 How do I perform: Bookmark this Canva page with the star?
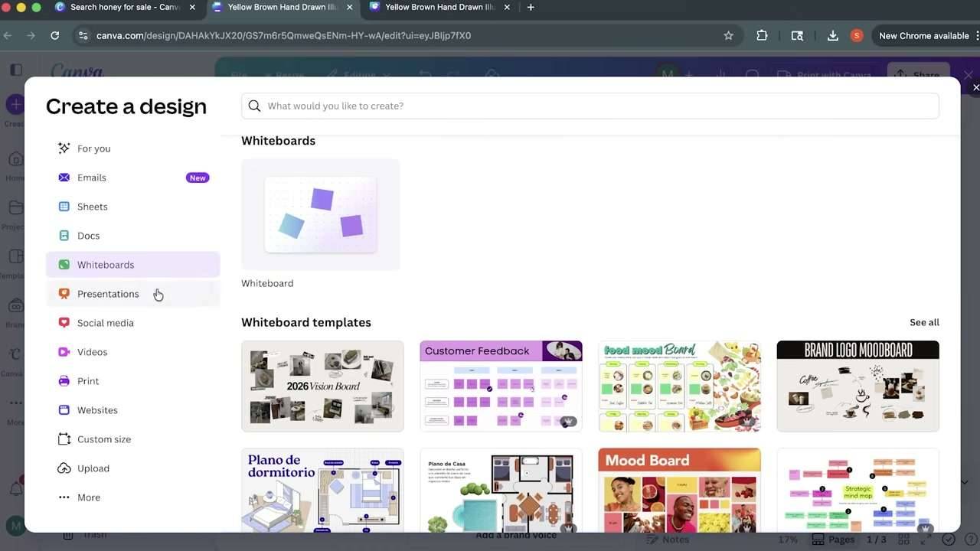pyautogui.click(x=728, y=35)
